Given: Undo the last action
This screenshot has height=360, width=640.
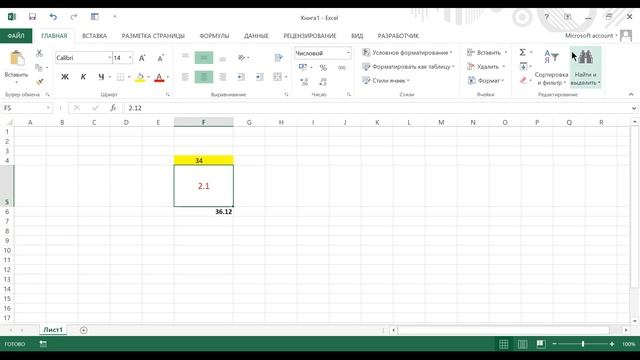Looking at the screenshot, I should [53, 17].
